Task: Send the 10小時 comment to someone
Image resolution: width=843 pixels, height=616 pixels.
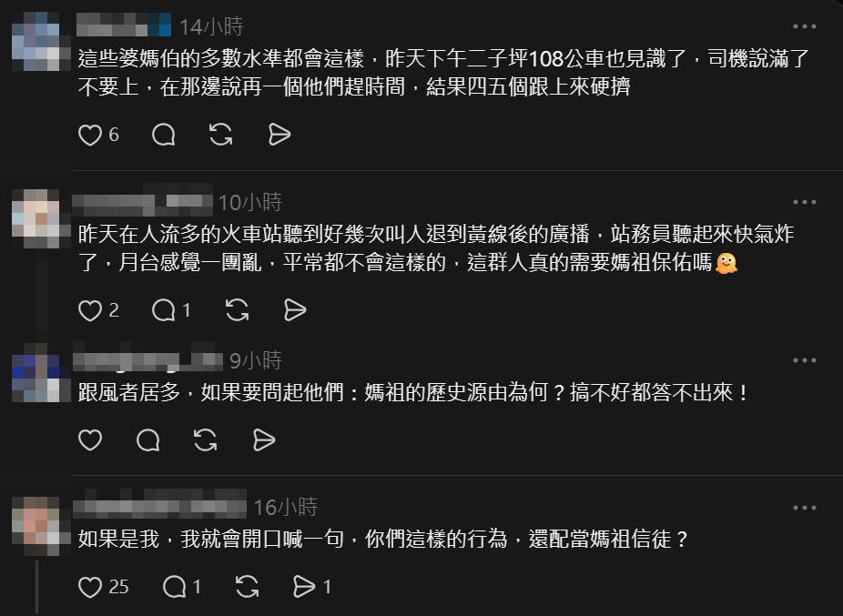Action: 295,310
